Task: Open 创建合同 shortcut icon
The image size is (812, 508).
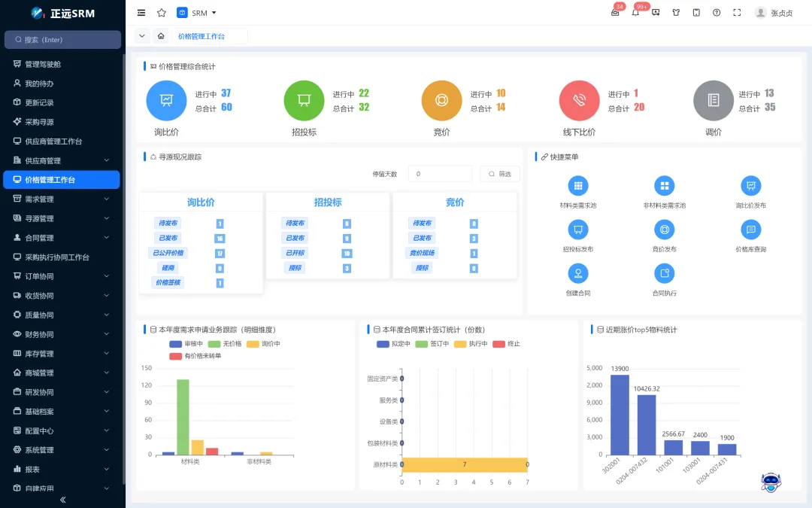Action: point(578,273)
